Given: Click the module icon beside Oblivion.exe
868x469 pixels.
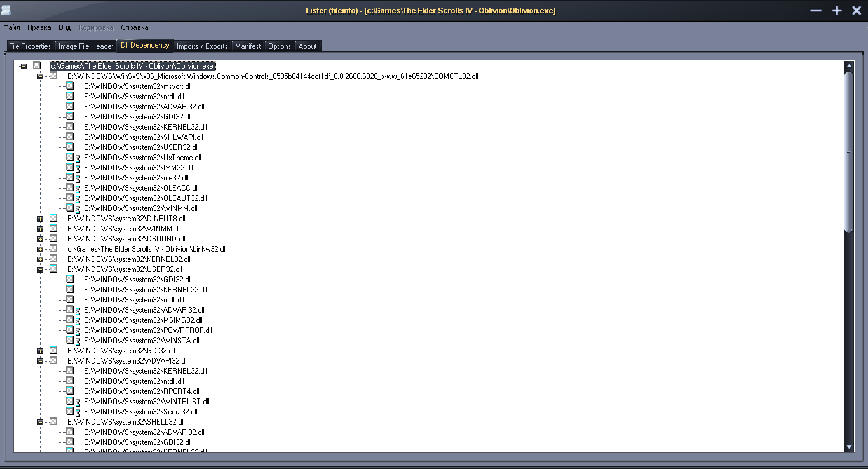Looking at the screenshot, I should (x=37, y=65).
